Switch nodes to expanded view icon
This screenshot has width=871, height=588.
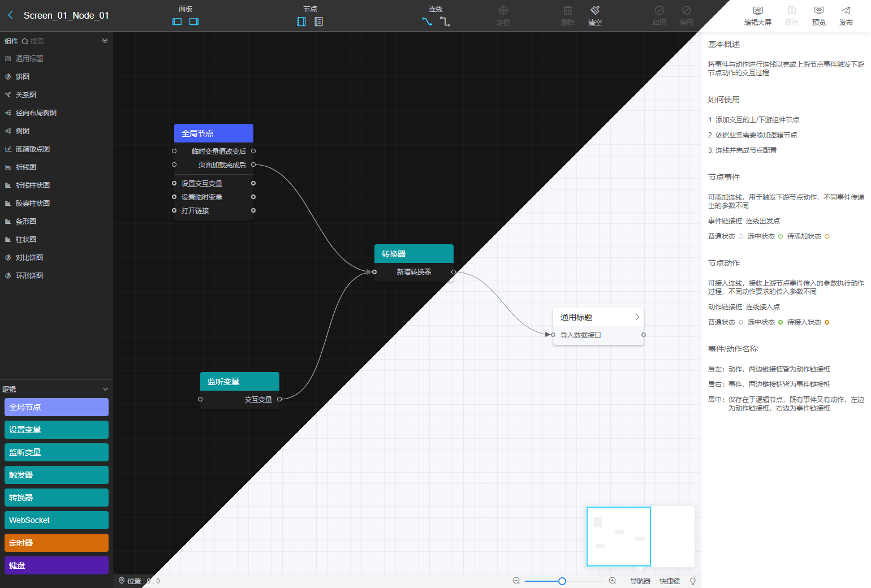tap(301, 21)
